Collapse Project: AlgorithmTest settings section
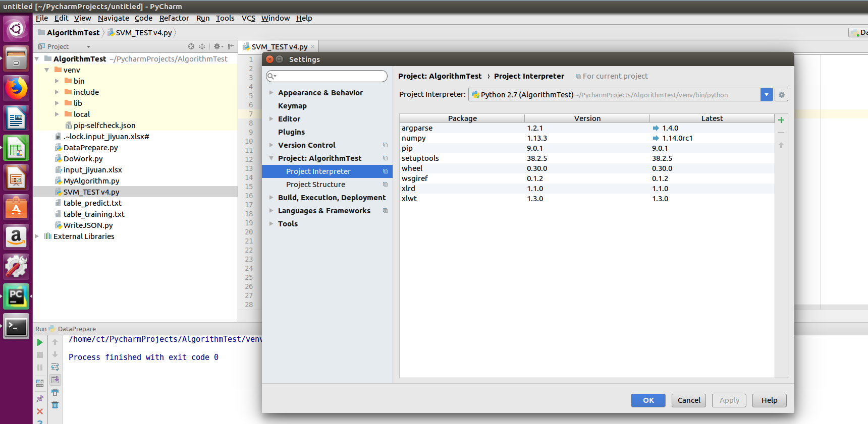This screenshot has height=424, width=868. pyautogui.click(x=271, y=158)
